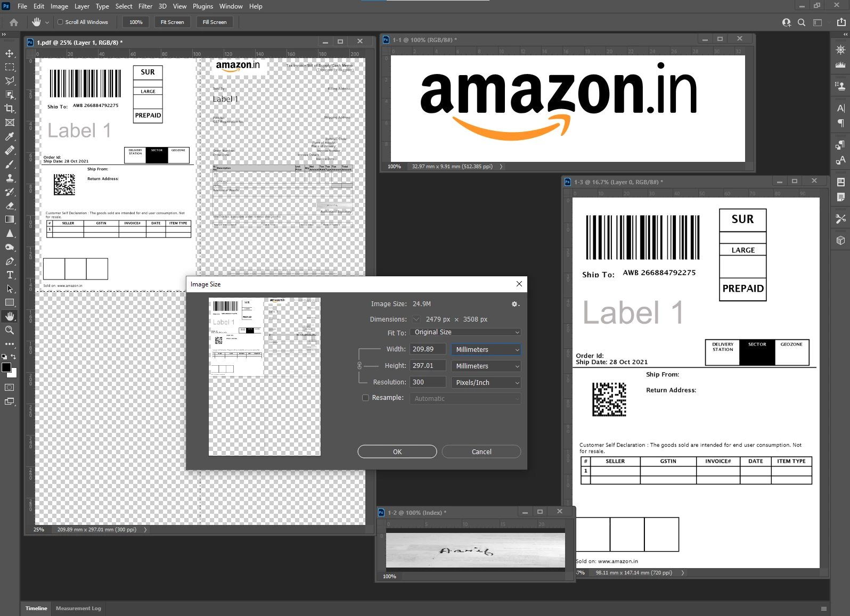This screenshot has height=616, width=850.
Task: Select the Clone Stamp tool
Action: point(10,178)
